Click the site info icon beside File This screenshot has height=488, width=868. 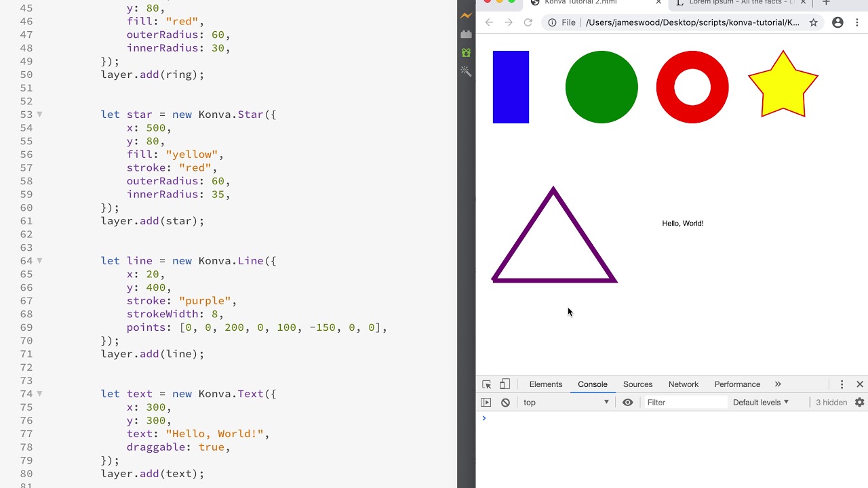point(552,22)
